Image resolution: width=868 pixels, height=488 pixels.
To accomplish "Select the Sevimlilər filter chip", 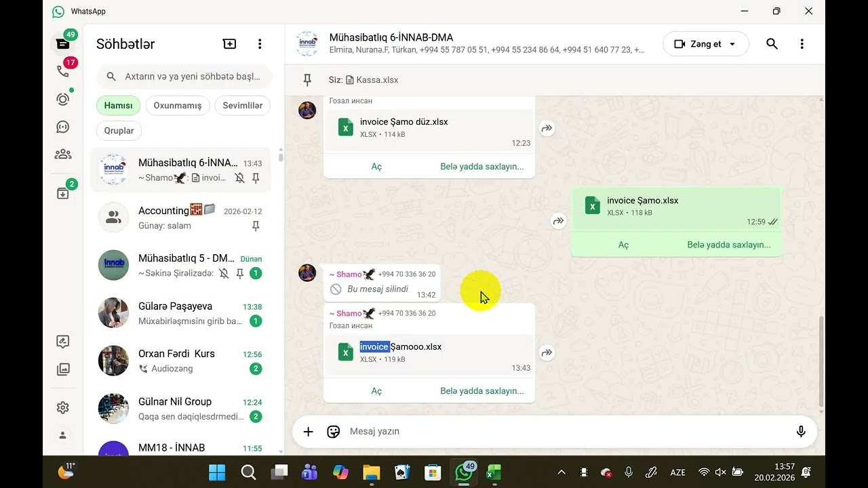I will [243, 106].
